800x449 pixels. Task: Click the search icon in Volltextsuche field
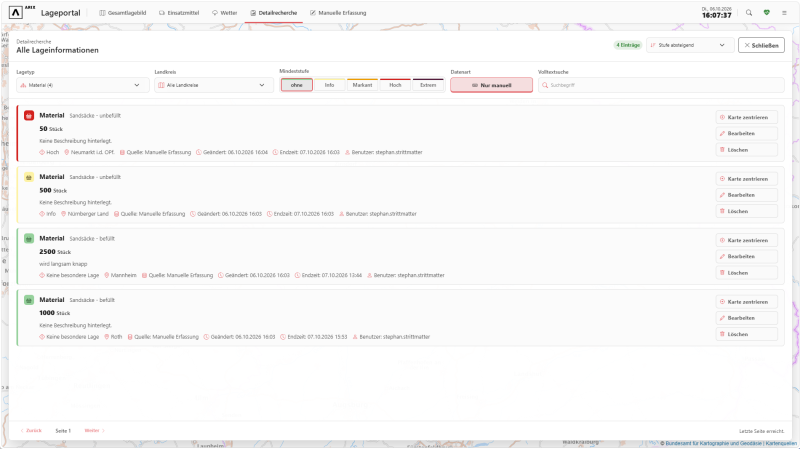tap(545, 85)
